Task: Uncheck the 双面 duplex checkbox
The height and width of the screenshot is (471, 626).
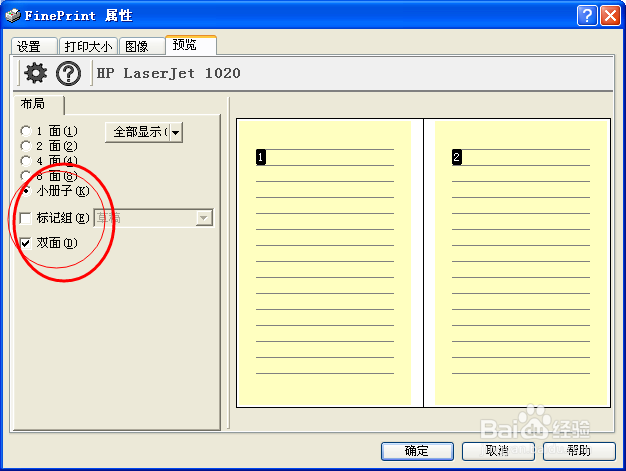Action: coord(25,243)
